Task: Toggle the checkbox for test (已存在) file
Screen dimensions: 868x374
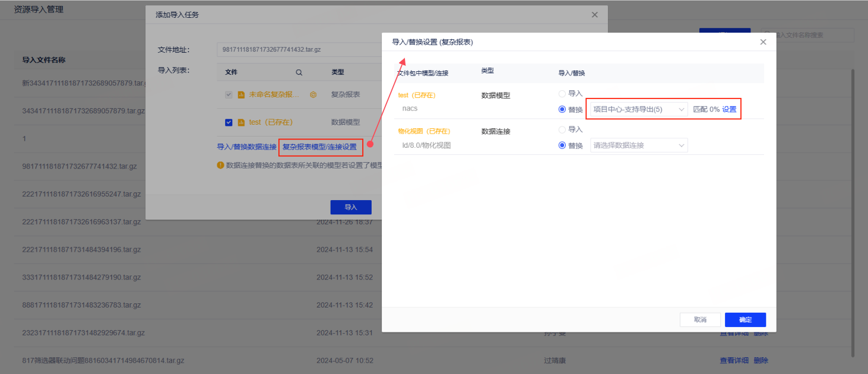Action: [x=229, y=122]
